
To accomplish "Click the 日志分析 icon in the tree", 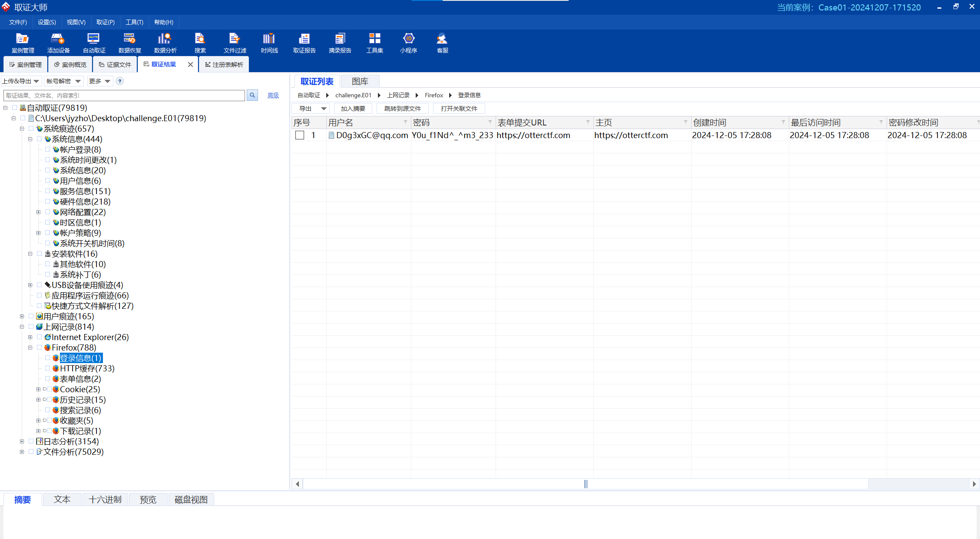I will (40, 441).
